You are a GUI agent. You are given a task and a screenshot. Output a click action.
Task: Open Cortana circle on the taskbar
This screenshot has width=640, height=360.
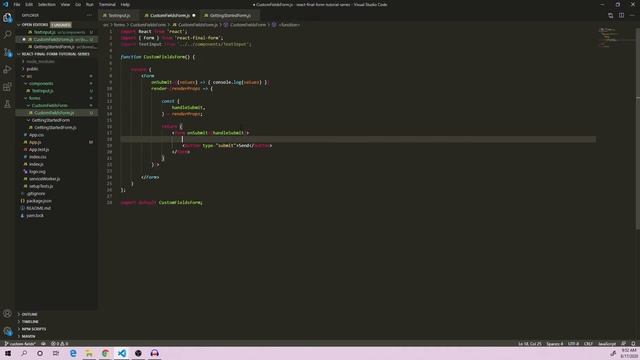[40, 353]
